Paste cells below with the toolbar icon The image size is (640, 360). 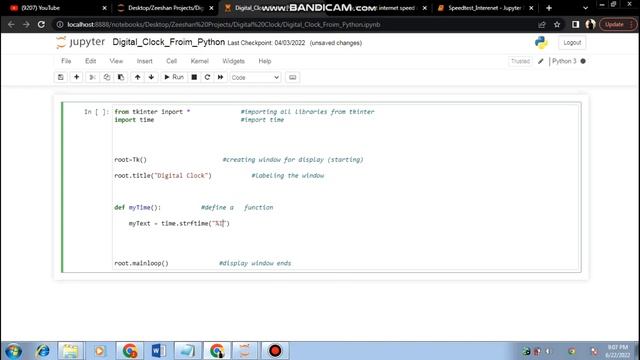click(x=121, y=77)
